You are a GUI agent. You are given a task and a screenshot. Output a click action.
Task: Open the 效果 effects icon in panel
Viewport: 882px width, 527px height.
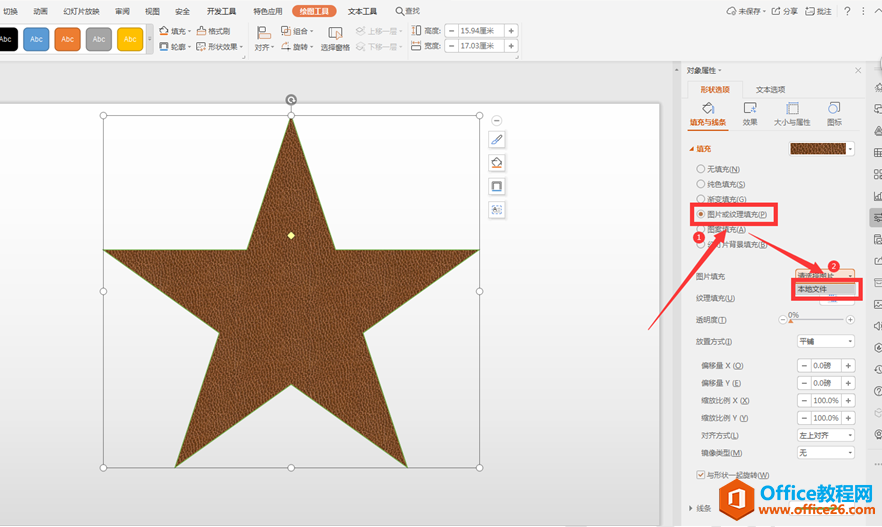(x=750, y=109)
